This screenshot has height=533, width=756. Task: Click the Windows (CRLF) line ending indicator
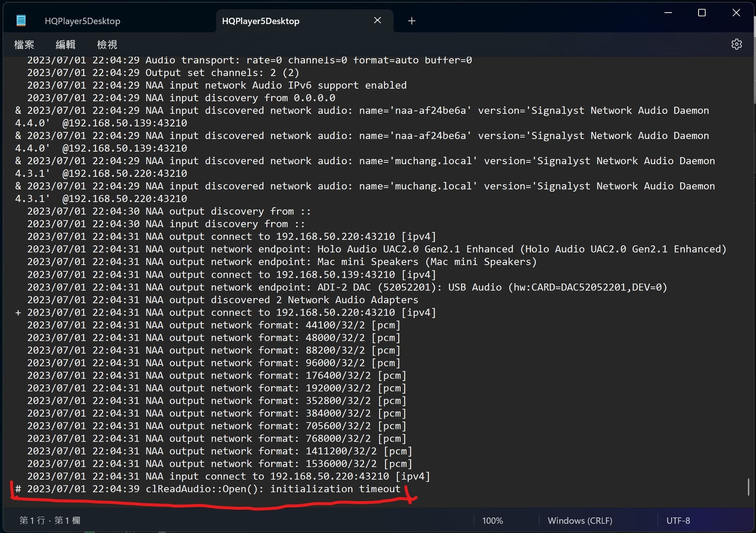tap(580, 520)
